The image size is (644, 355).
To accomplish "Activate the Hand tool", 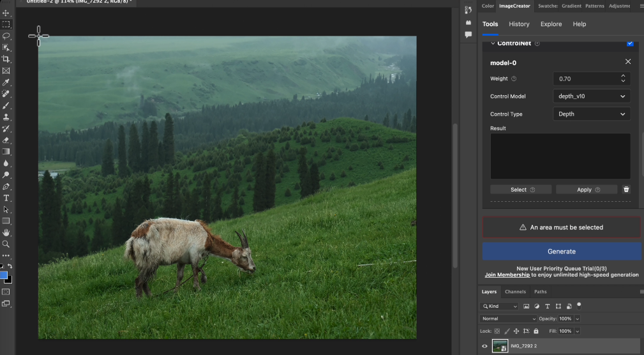I will [x=6, y=232].
